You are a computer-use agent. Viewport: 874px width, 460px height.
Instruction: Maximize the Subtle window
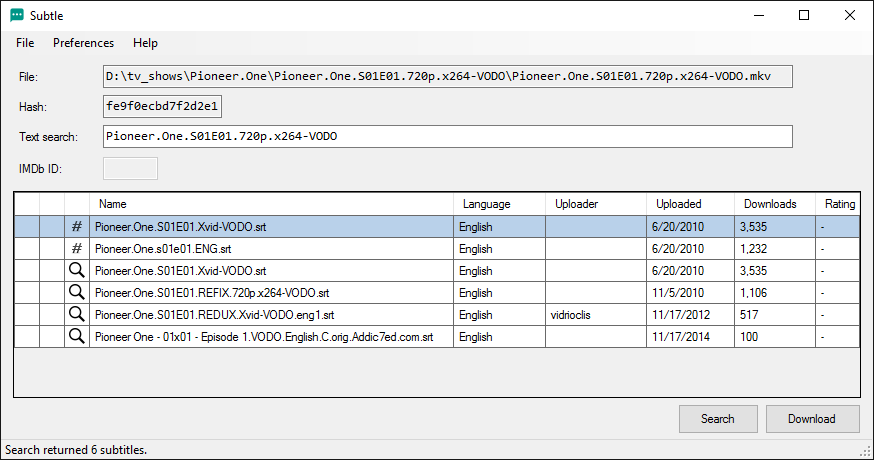click(804, 15)
